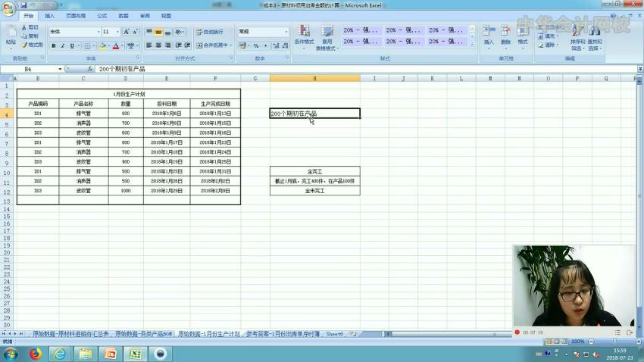The image size is (644, 362).
Task: Click the percent style icon
Action: click(256, 45)
